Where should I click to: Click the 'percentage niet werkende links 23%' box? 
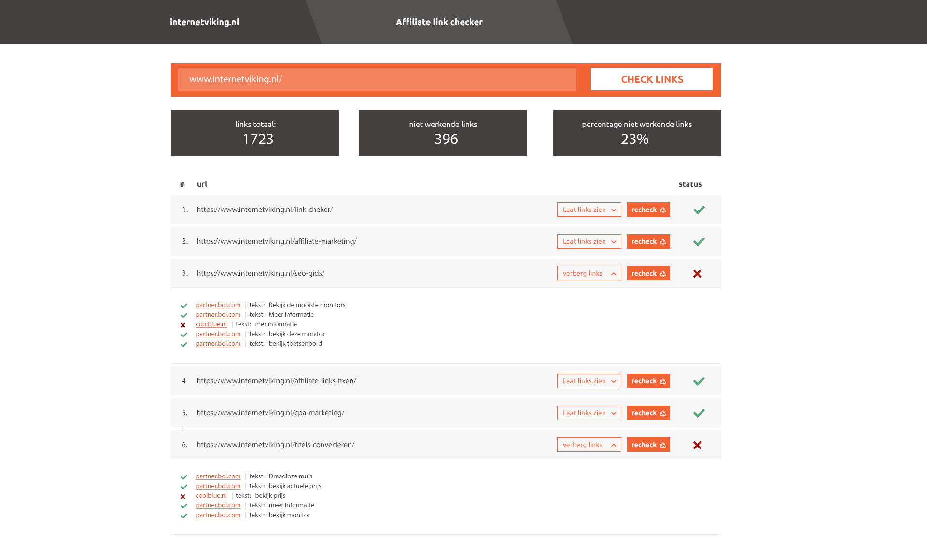(x=637, y=133)
